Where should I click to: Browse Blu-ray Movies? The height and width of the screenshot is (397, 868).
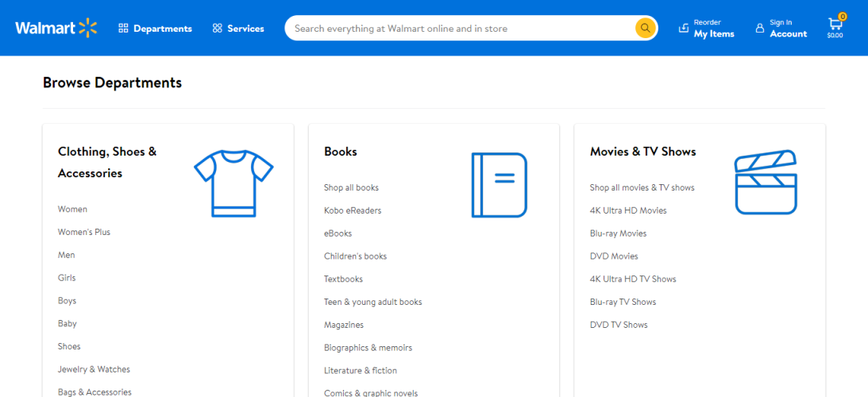[619, 233]
